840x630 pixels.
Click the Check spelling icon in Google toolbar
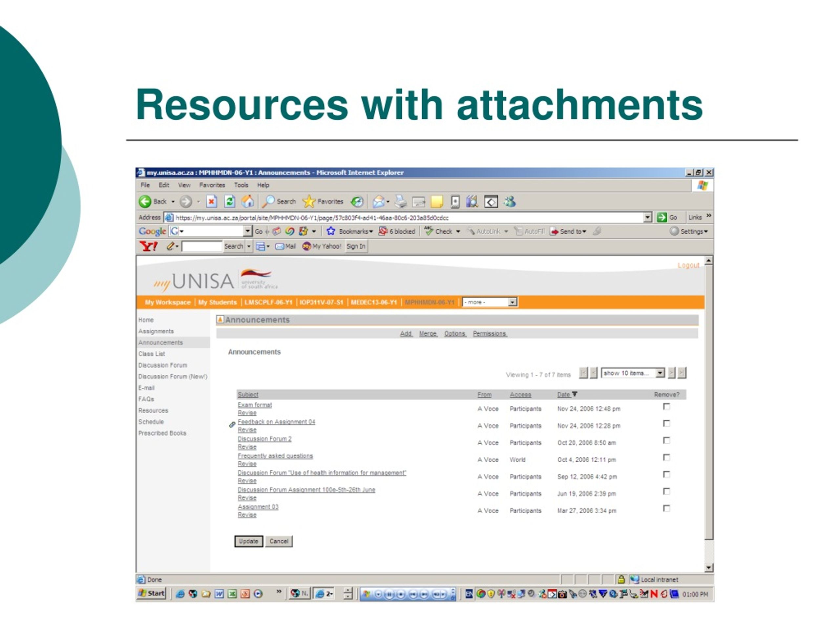click(x=429, y=231)
